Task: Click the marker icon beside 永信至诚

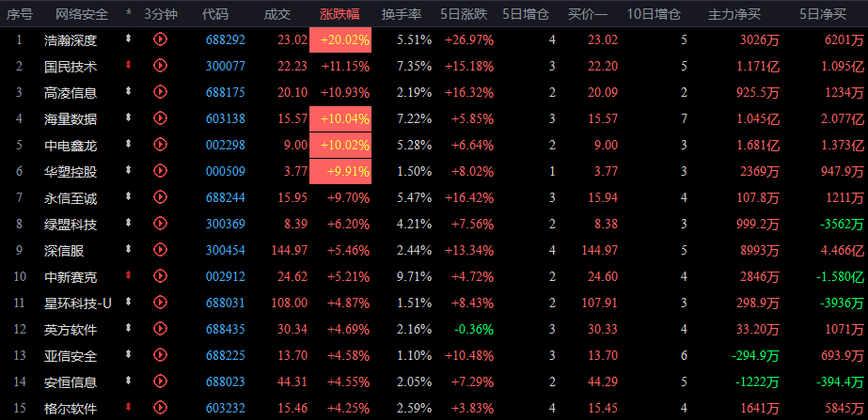Action: coord(129,196)
